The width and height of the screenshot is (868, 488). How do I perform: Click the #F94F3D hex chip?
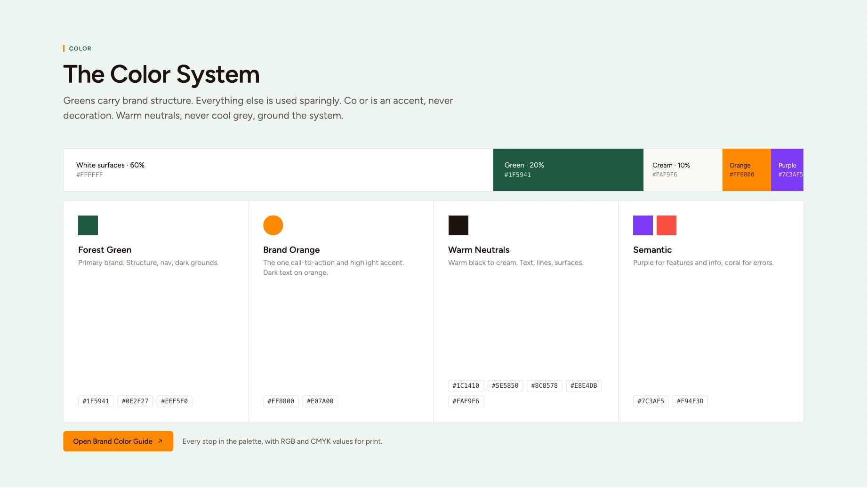click(690, 401)
